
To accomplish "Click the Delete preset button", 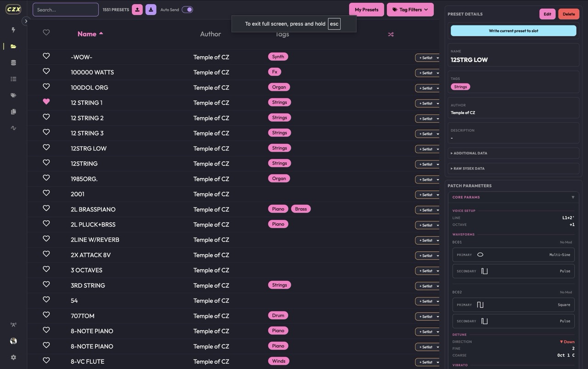I will [x=569, y=14].
